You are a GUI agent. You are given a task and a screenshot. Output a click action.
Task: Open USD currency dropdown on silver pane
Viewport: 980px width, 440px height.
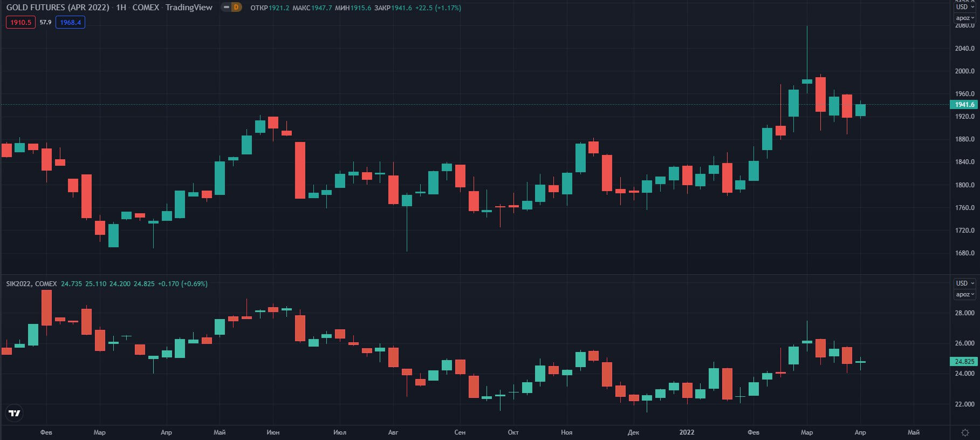965,283
